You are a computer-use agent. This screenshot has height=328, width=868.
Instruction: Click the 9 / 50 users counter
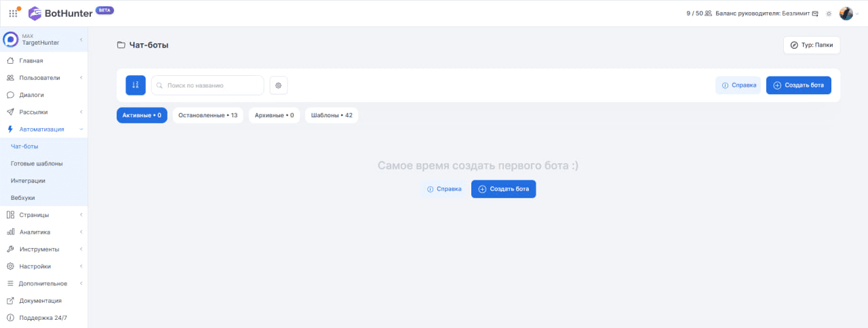coord(699,13)
